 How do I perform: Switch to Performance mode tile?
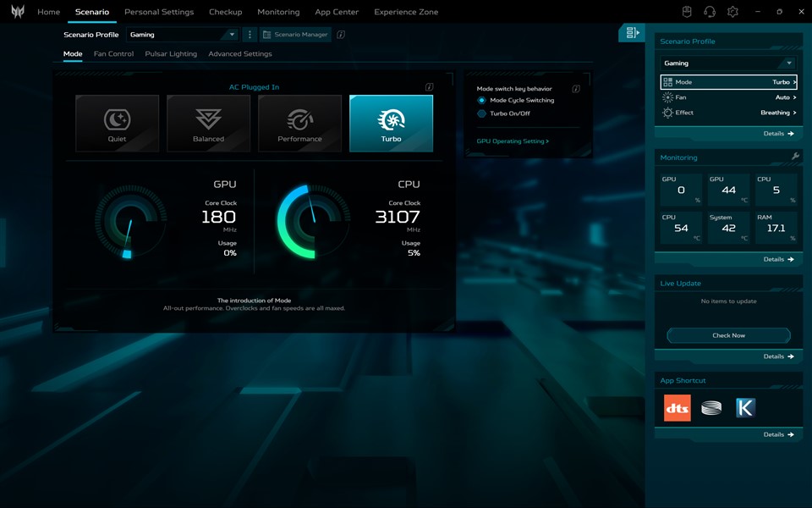[299, 123]
